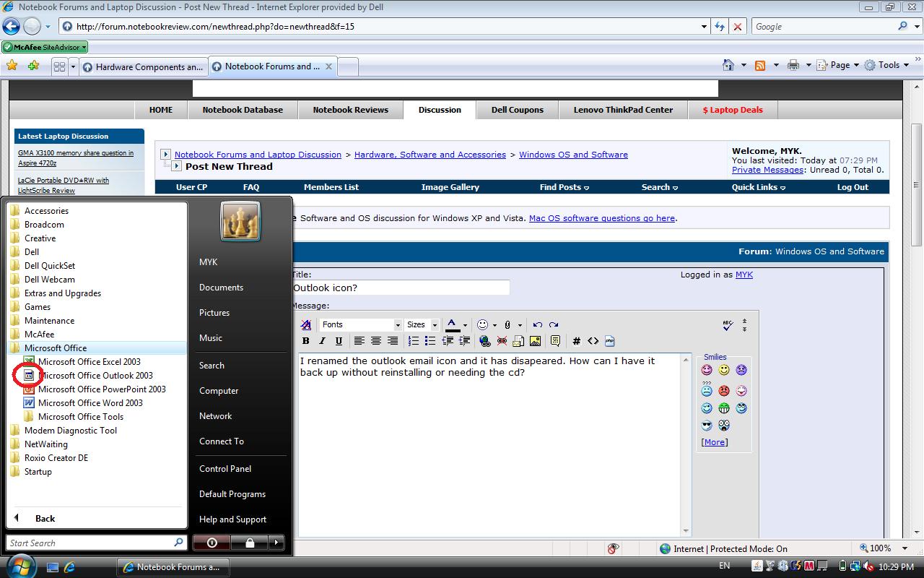This screenshot has width=924, height=578.
Task: Apply the current text color swatch
Action: (452, 324)
